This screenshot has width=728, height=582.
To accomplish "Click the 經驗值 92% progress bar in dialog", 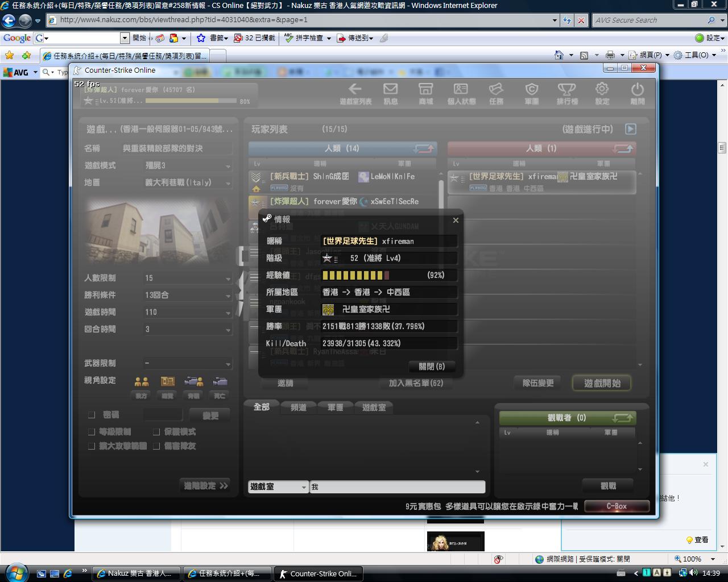I will coord(390,275).
